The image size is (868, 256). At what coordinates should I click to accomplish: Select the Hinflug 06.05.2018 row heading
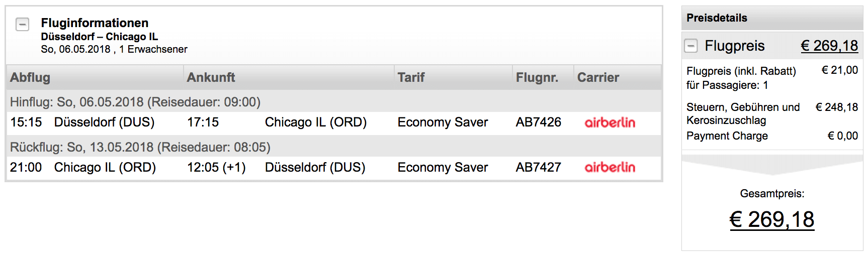(135, 102)
